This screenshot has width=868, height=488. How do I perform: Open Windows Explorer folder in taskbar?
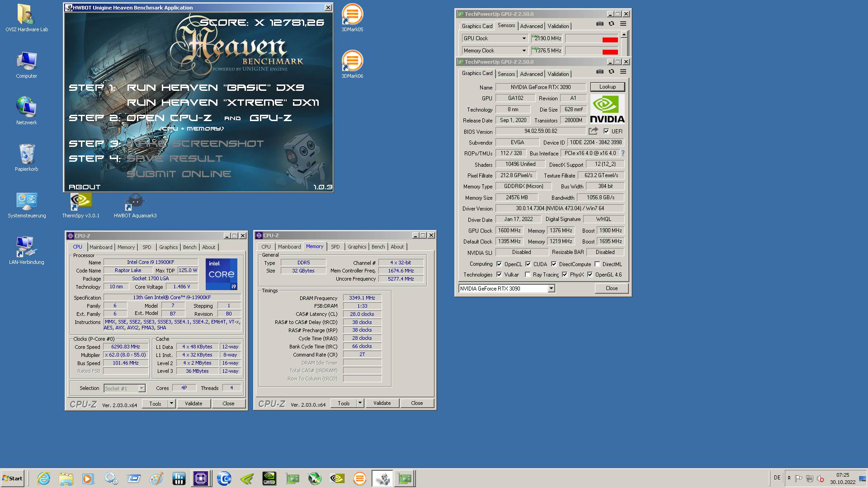click(66, 479)
